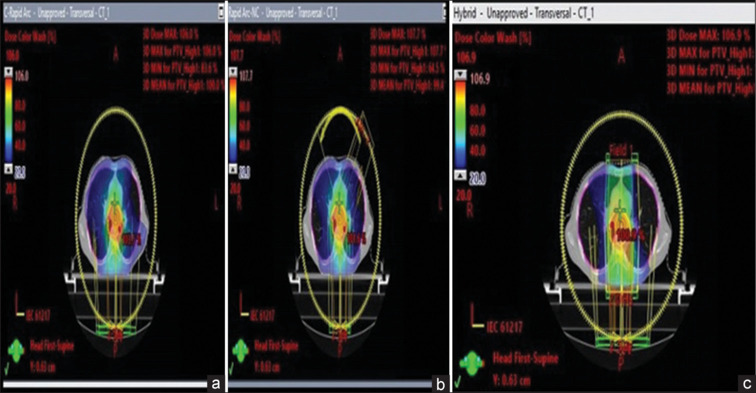Click the 100.0 % dose label in Hybrid view

click(x=631, y=234)
